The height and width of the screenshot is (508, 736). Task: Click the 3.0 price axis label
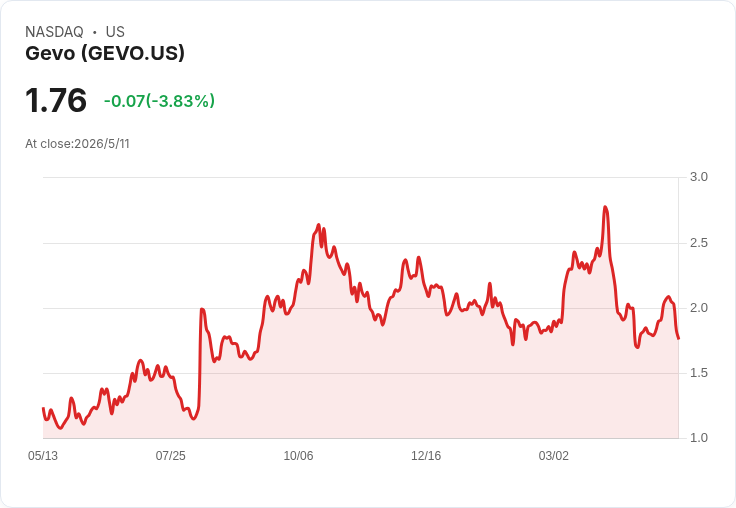pyautogui.click(x=698, y=177)
